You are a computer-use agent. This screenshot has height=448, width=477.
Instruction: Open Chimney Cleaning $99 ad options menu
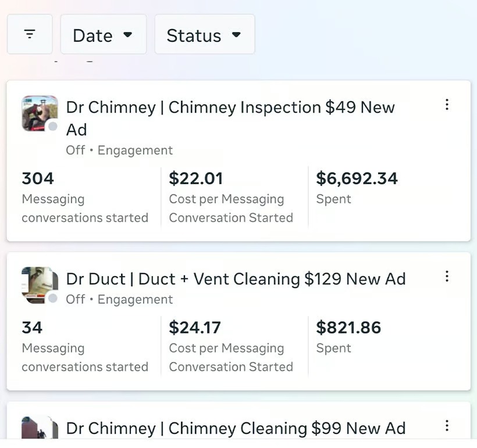(447, 426)
